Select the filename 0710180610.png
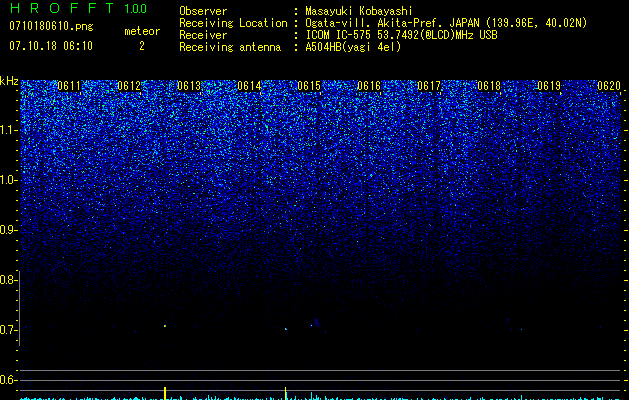 [x=51, y=26]
